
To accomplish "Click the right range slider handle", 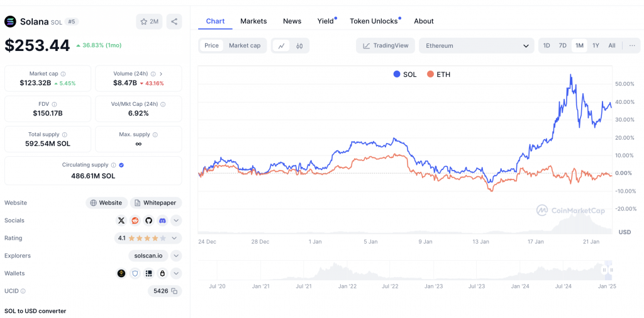I will 611,270.
